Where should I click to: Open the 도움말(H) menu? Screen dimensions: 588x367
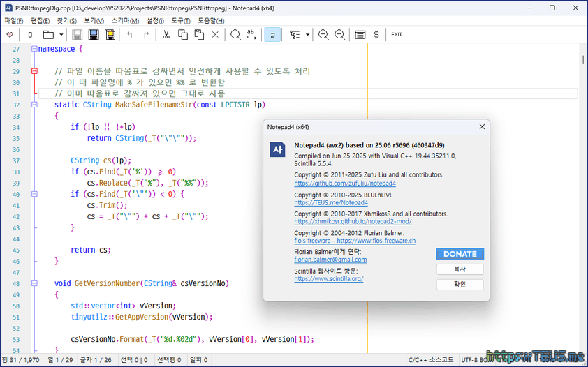[x=211, y=21]
